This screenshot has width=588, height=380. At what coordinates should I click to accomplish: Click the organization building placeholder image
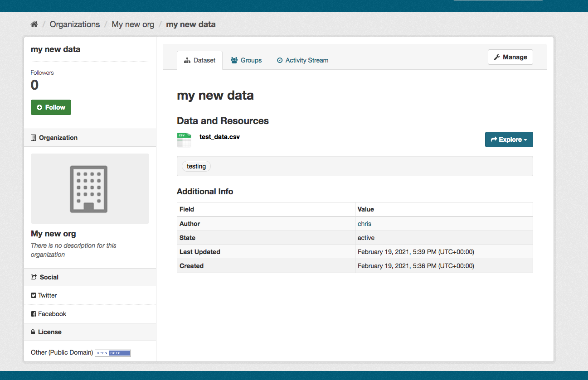(x=90, y=188)
